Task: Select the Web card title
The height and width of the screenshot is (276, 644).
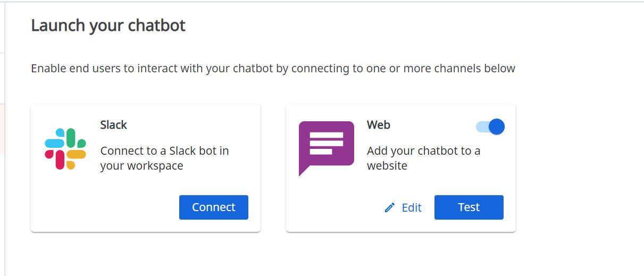Action: pyautogui.click(x=379, y=125)
